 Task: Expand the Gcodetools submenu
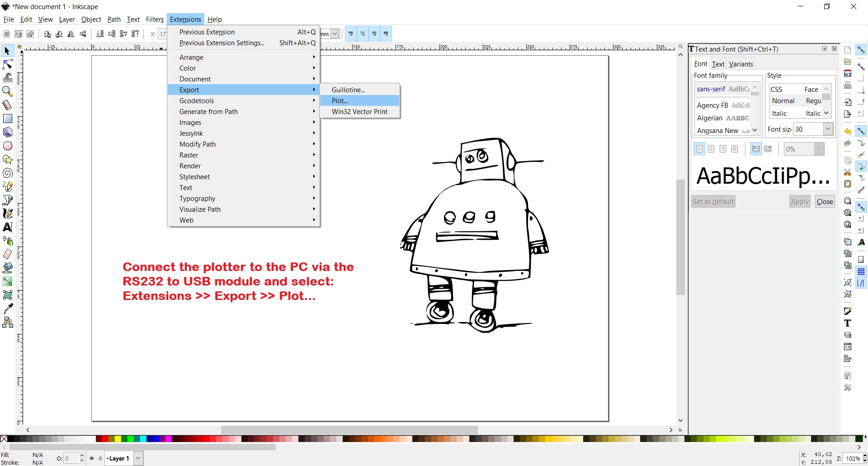[244, 101]
